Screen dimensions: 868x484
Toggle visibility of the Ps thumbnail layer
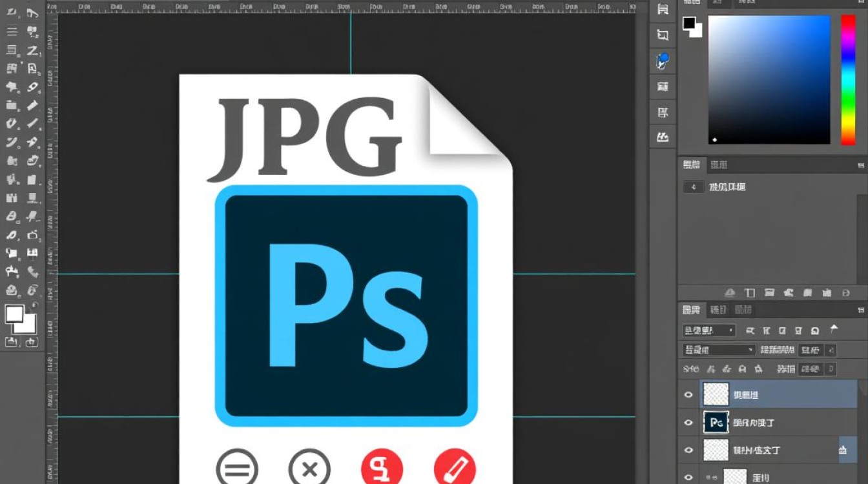click(x=688, y=422)
